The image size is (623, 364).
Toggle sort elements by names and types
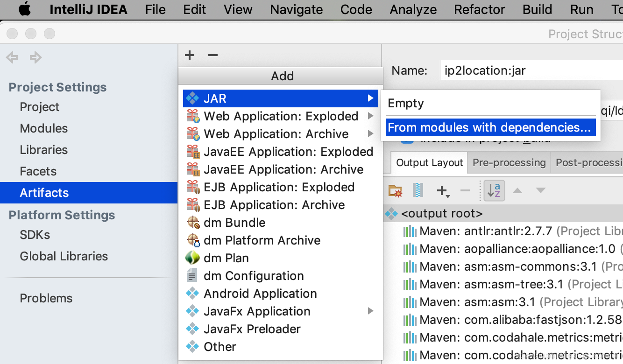click(494, 190)
